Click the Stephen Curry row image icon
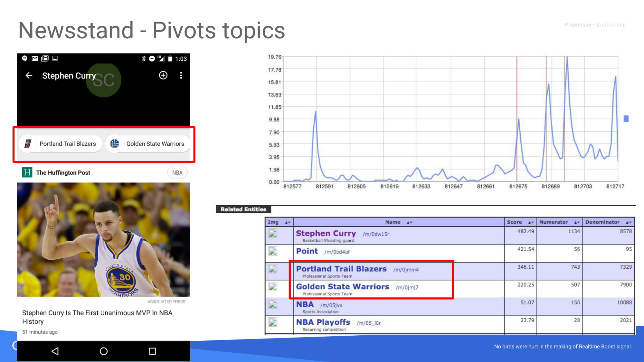 [x=273, y=233]
